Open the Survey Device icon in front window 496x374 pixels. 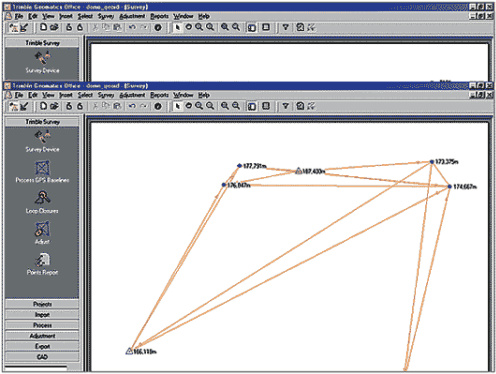click(42, 137)
